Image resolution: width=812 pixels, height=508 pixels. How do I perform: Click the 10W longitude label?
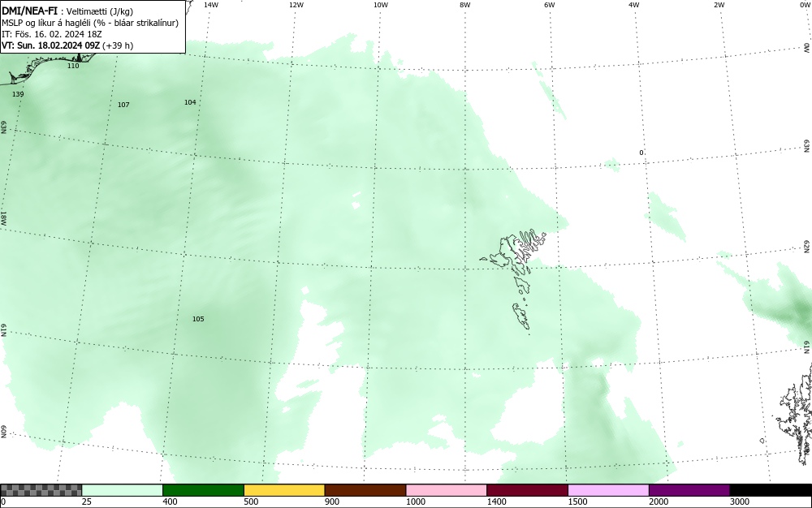click(381, 5)
